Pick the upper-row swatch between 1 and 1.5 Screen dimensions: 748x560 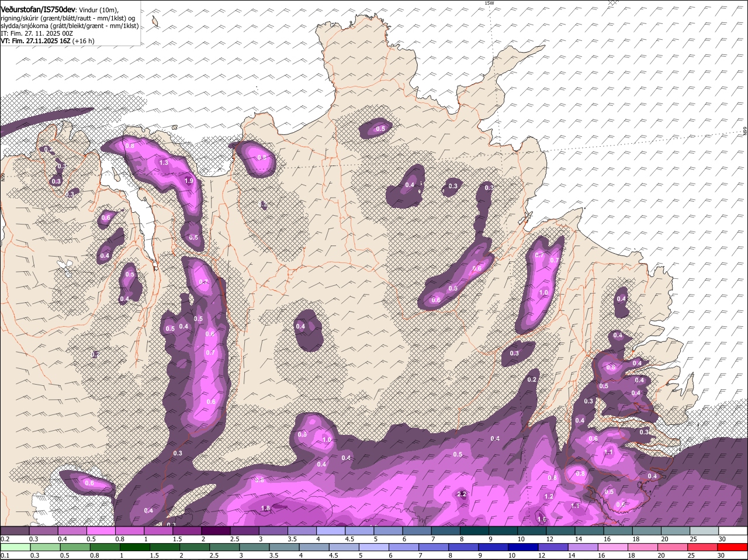158,530
